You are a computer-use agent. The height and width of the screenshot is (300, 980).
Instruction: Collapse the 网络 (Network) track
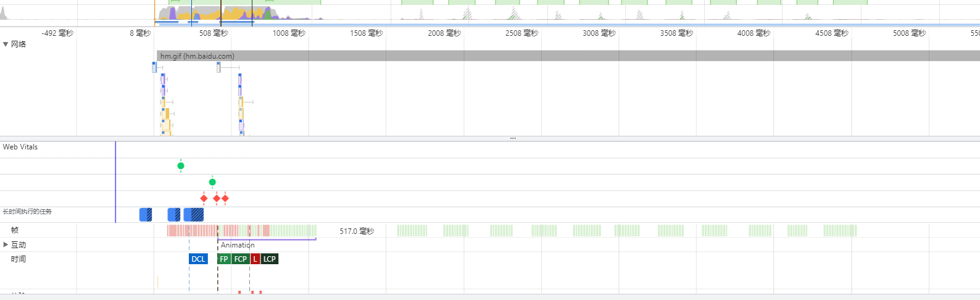tap(6, 44)
